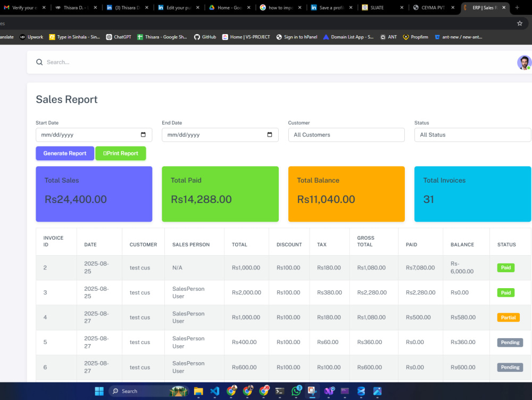Click the blue Total Invoices card
Image resolution: width=532 pixels, height=400 pixels.
(472, 194)
